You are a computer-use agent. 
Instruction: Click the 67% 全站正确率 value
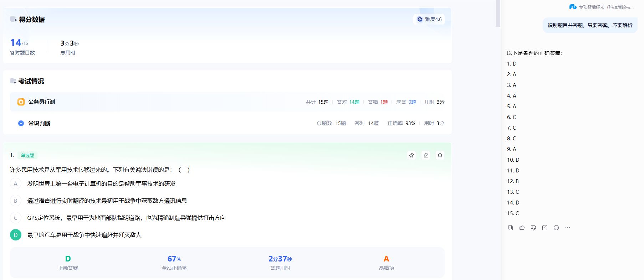[174, 259]
